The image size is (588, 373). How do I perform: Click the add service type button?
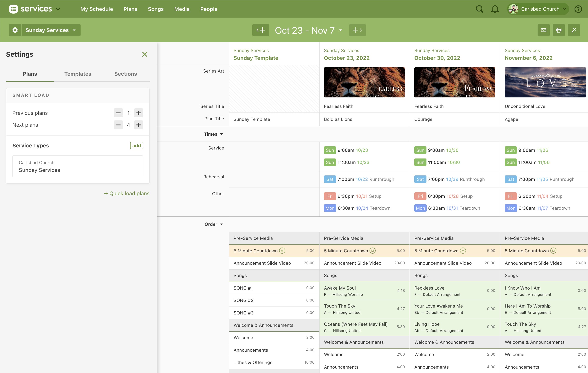[x=136, y=145]
